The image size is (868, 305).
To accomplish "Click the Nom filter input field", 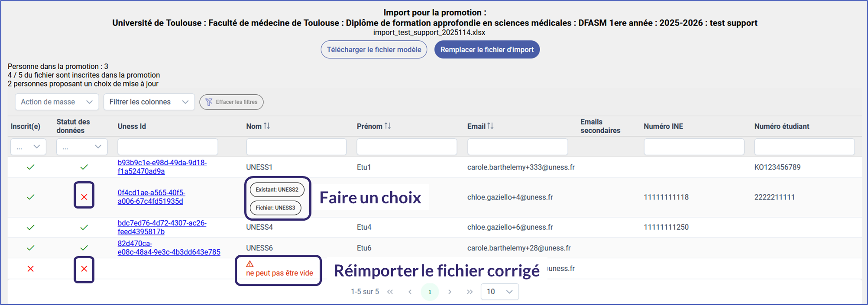I will pyautogui.click(x=296, y=147).
